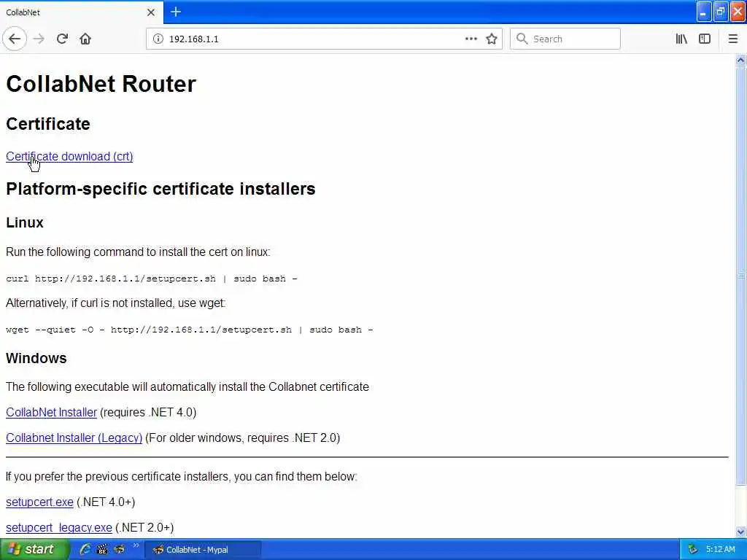Click the 5:12 AM taskbar clock

(x=720, y=550)
